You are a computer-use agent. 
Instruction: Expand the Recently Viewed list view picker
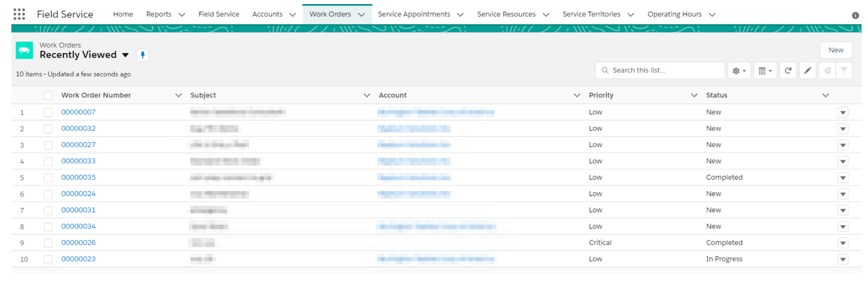point(126,55)
